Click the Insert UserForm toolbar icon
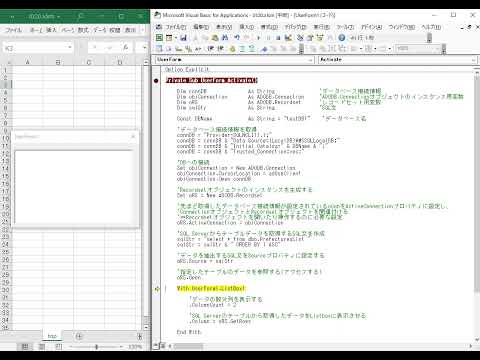Viewport: 480px width, 360px height. tap(169, 38)
